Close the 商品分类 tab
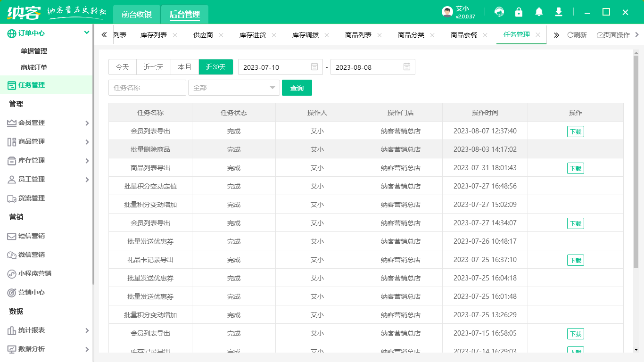644x362 pixels. [432, 35]
